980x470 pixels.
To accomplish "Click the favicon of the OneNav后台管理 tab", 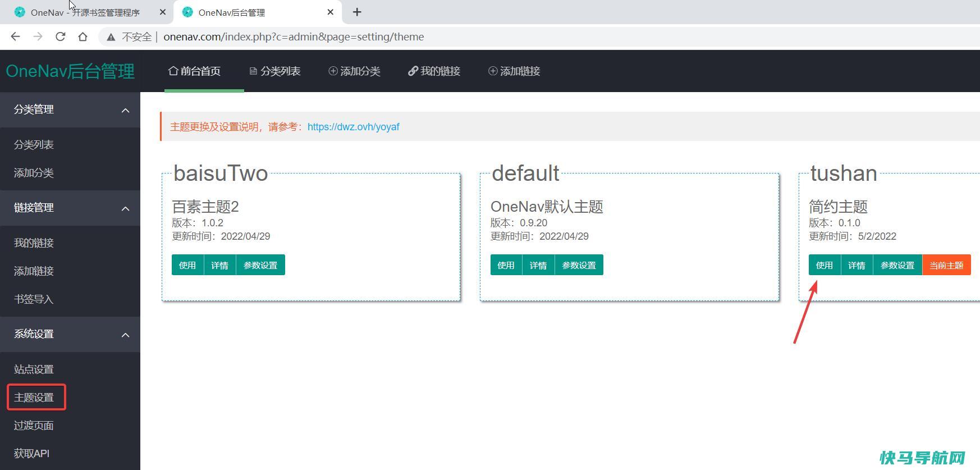I will [187, 12].
